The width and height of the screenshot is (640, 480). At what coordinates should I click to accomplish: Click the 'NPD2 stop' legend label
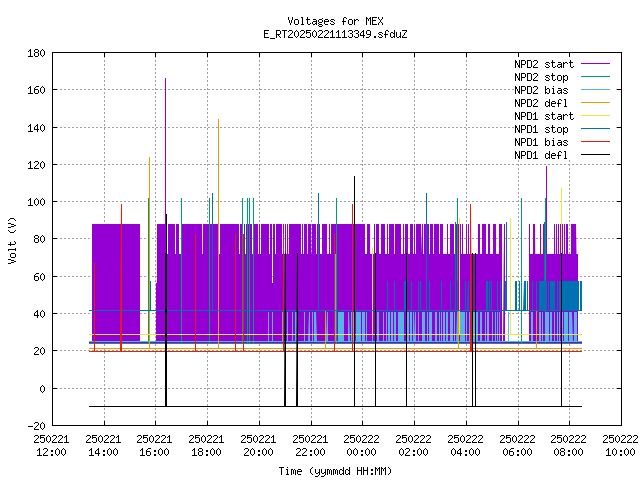click(x=541, y=77)
